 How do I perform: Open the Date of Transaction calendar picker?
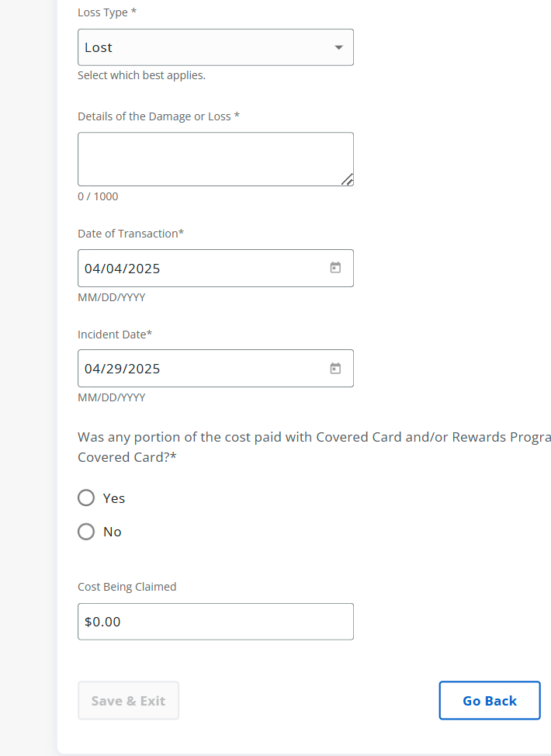point(335,268)
